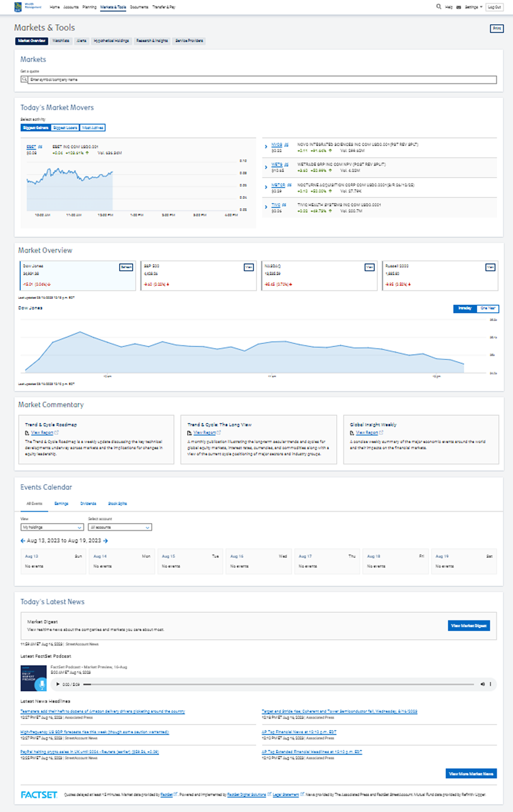The image size is (513, 812).
Task: Click the Aug 16 Wed calendar cell
Action: 259,561
